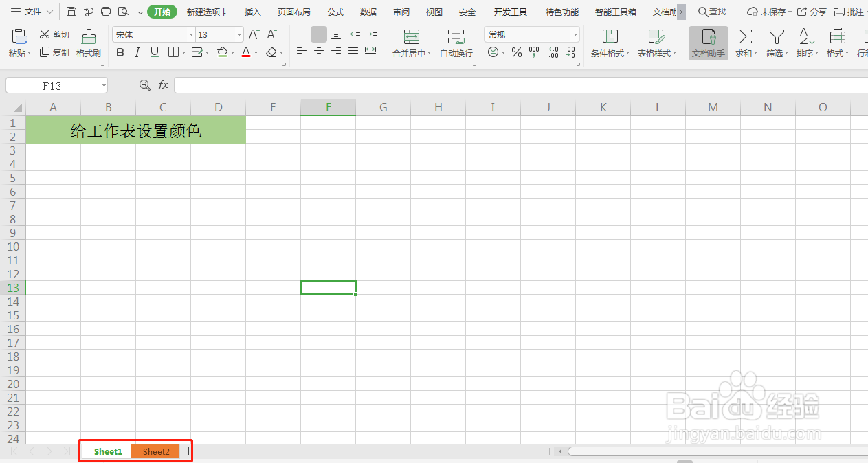Open the 文件 file menu
The width and height of the screenshot is (868, 463).
point(32,12)
